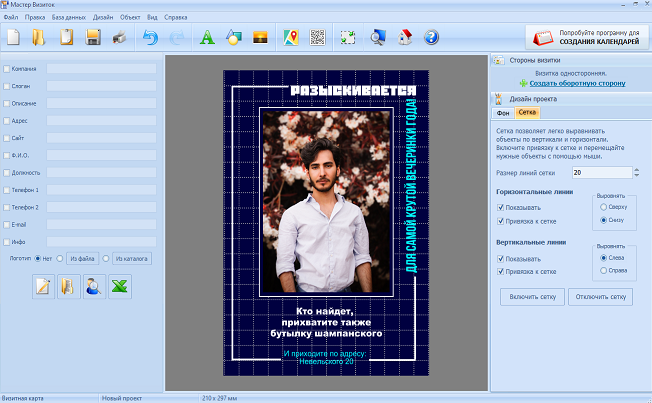Search person with magnifier user icon
652x403 pixels.
coord(94,287)
